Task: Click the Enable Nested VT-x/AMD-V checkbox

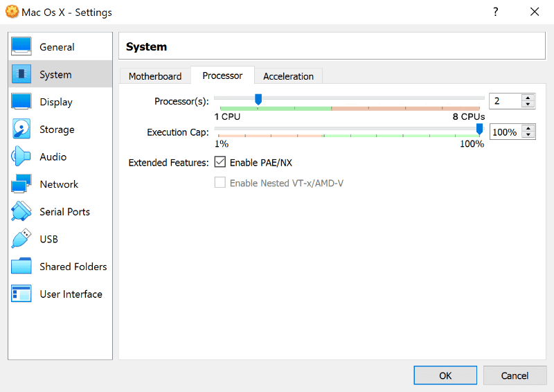Action: pyautogui.click(x=220, y=183)
